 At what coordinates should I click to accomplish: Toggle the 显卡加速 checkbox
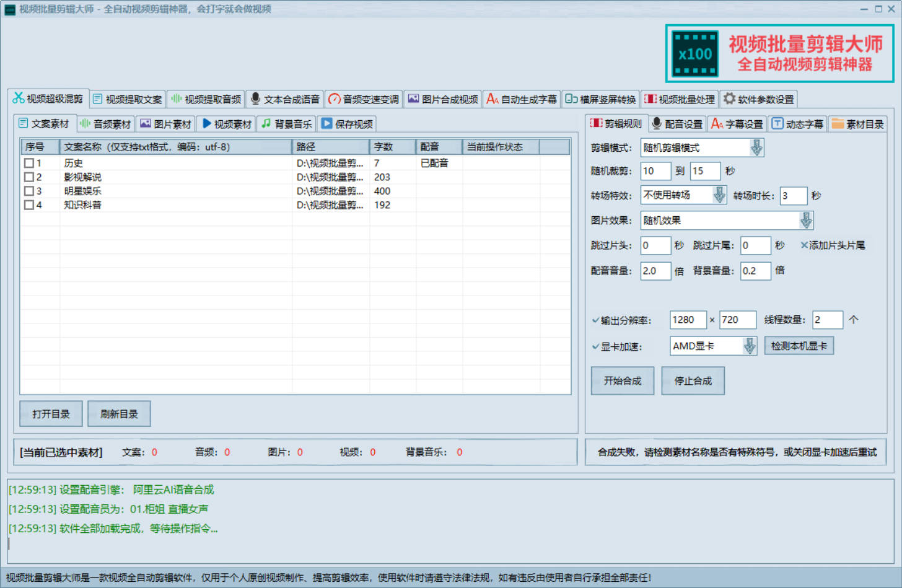click(596, 346)
